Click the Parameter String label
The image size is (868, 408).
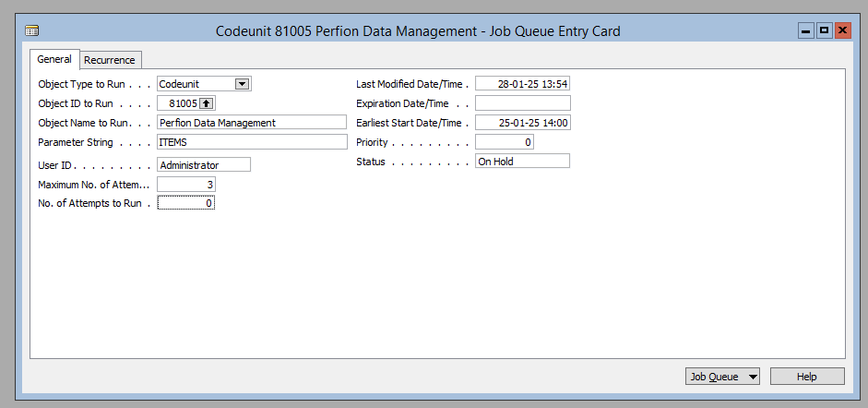(x=76, y=142)
